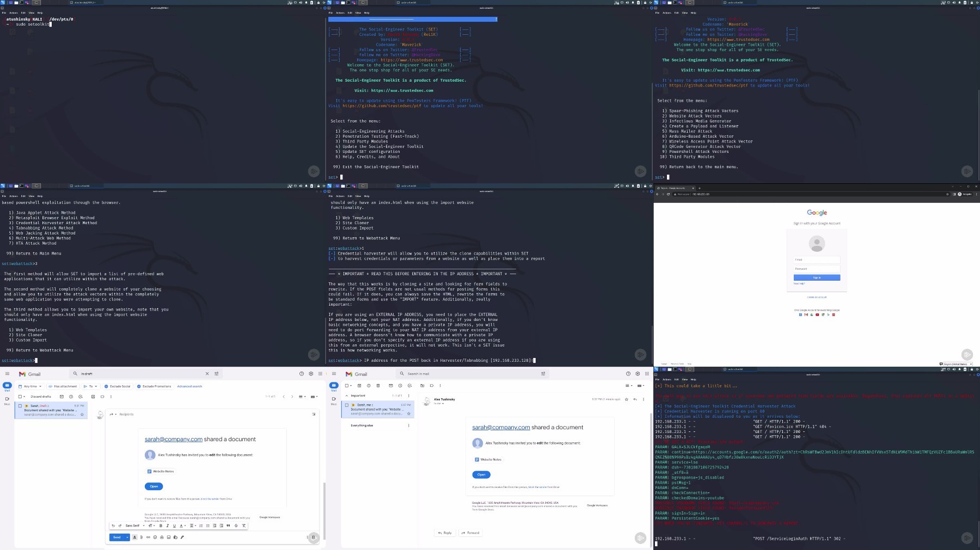Switch to Meet tab in draft-search Gmail sidebar
This screenshot has height=550, width=980.
click(x=7, y=400)
